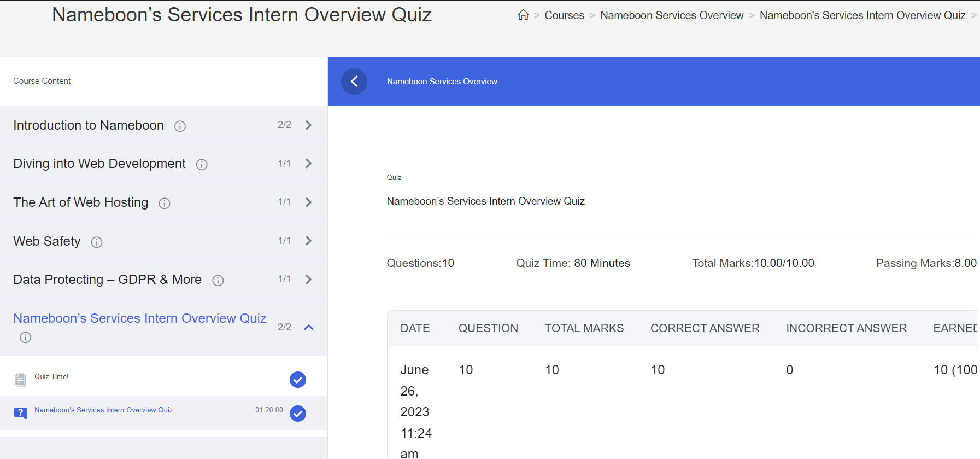Click info icon next to The Art of Web Hosting
Viewport: 980px width, 459px height.
pos(165,204)
